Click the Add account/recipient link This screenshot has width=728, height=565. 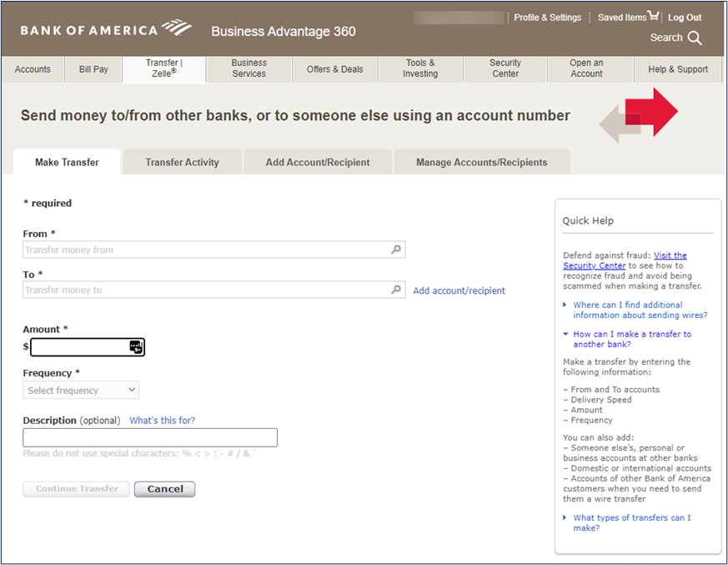point(459,290)
